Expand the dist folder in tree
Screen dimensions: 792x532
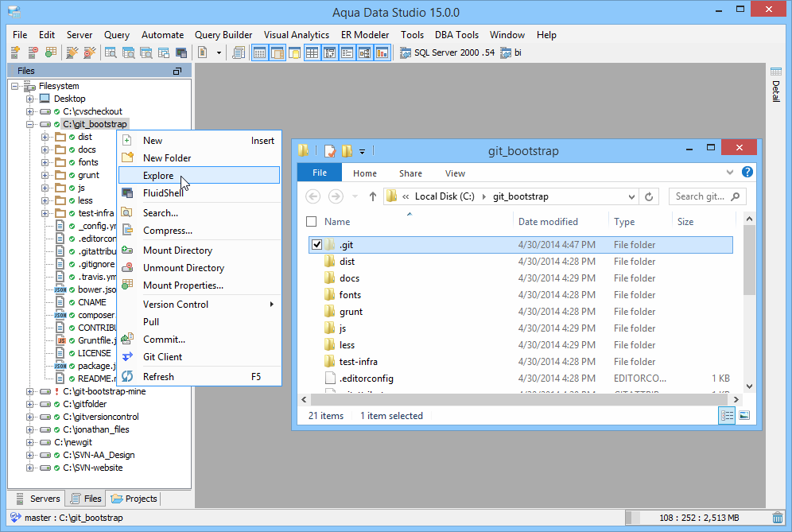(45, 137)
